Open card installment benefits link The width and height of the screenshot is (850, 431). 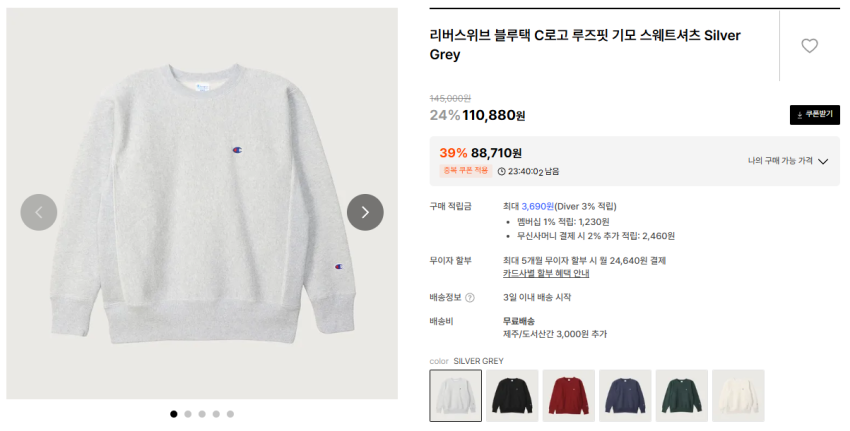click(x=545, y=273)
